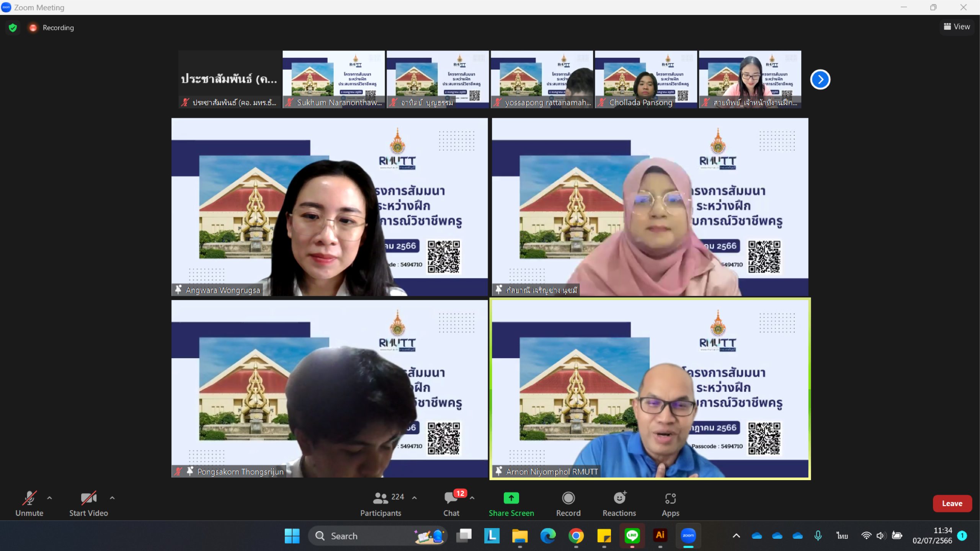The width and height of the screenshot is (980, 551).
Task: Open the Participants panel
Action: pyautogui.click(x=381, y=504)
